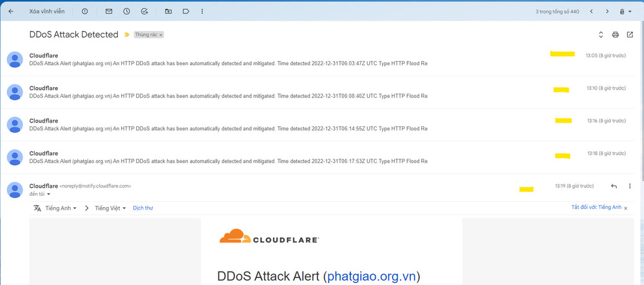Open the Tiếng Anh source language dropdown
The height and width of the screenshot is (285, 644).
coord(61,208)
